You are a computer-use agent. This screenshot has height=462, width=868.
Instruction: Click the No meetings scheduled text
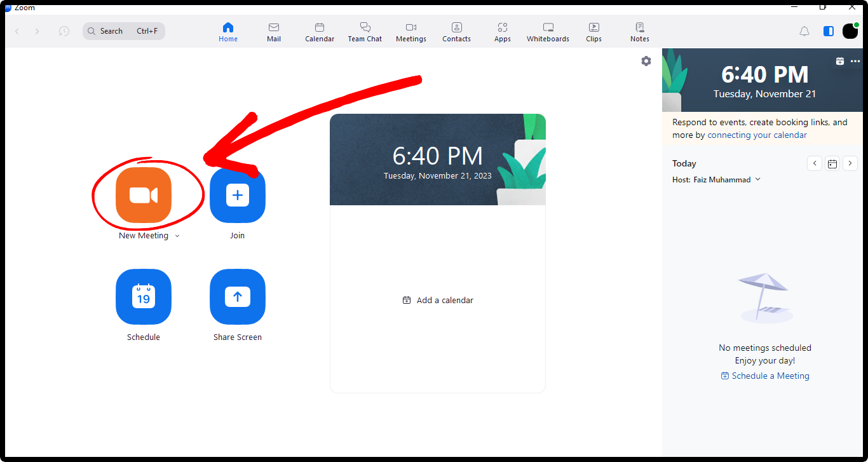point(765,348)
